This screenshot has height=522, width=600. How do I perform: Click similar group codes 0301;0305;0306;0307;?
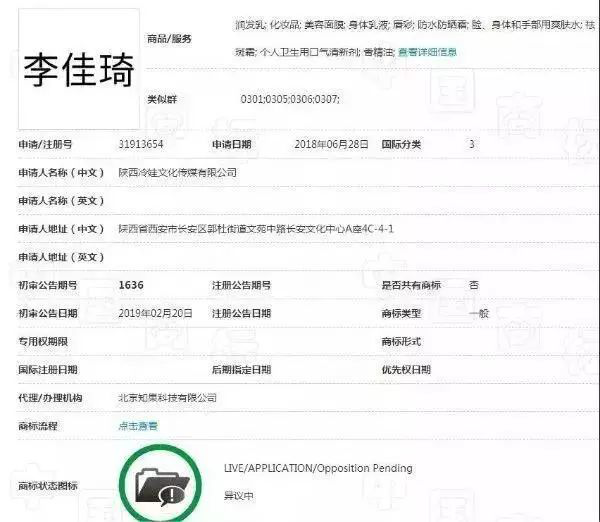click(290, 100)
